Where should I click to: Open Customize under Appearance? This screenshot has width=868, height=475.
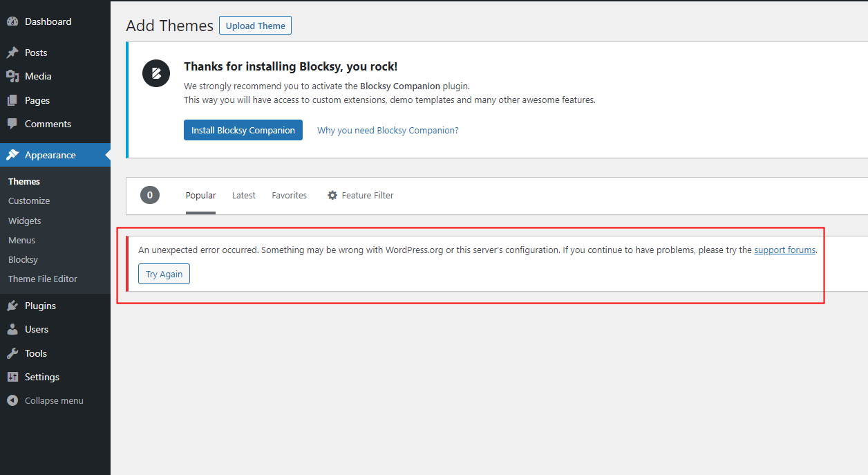pyautogui.click(x=29, y=201)
